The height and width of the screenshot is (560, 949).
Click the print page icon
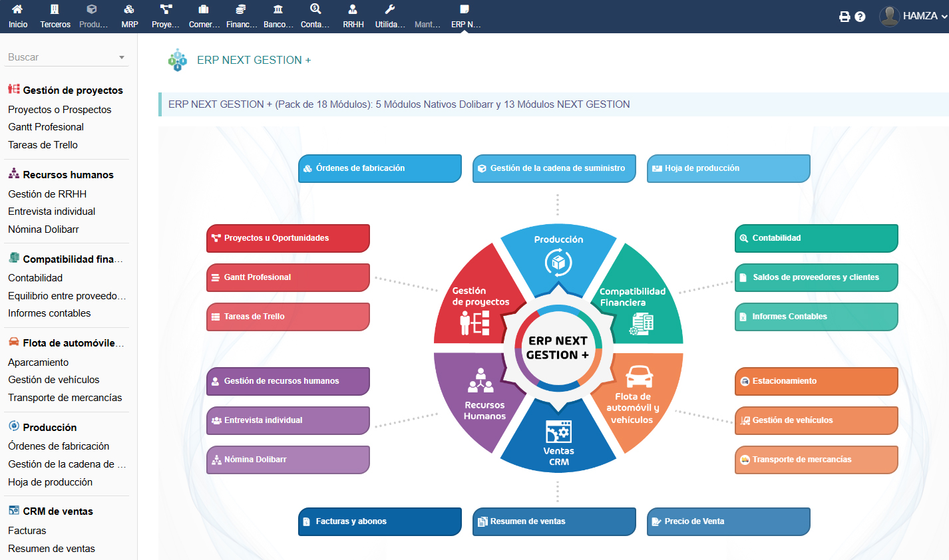[845, 17]
